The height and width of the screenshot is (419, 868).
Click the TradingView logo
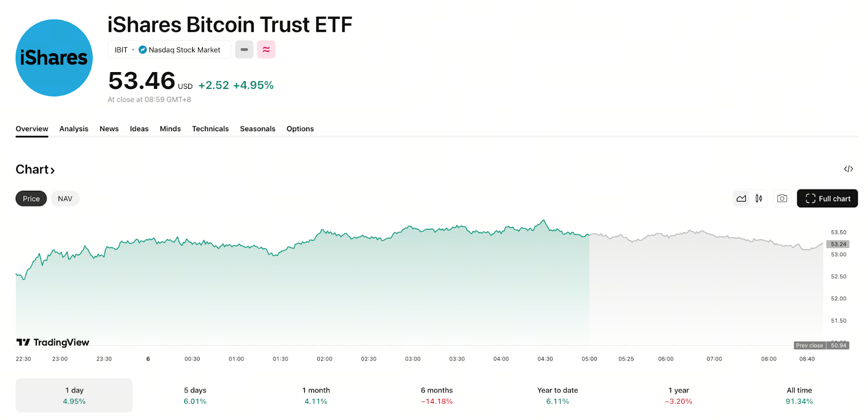53,342
